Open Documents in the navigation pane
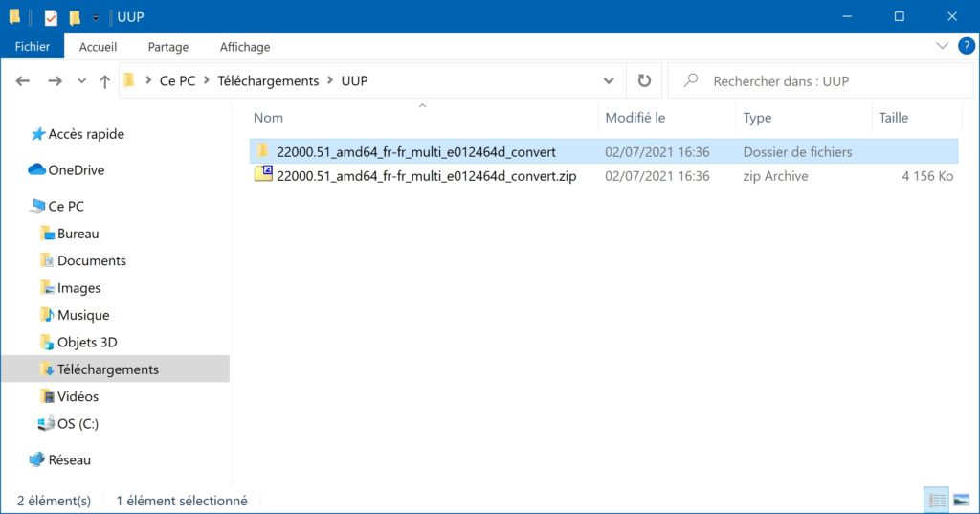Image resolution: width=980 pixels, height=514 pixels. [x=92, y=260]
